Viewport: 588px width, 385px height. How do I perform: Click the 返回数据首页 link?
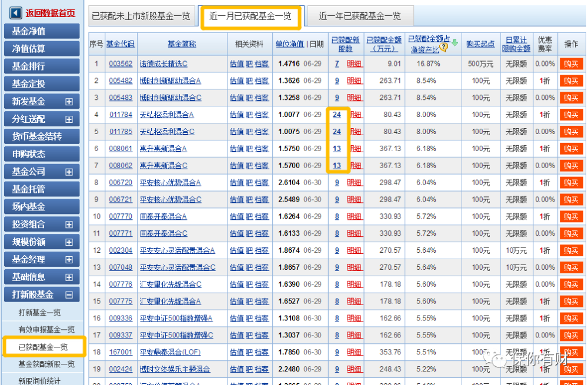[x=50, y=13]
